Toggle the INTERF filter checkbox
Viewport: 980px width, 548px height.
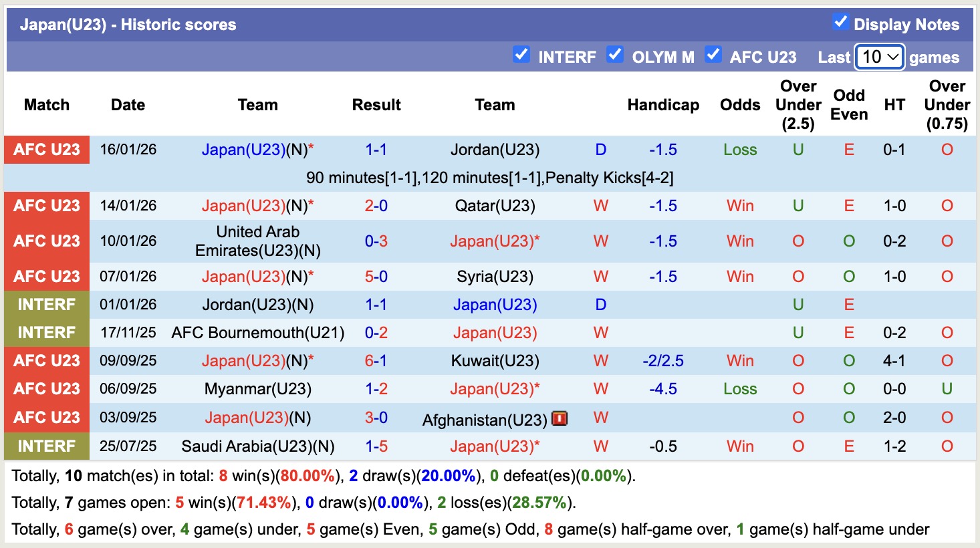(521, 55)
